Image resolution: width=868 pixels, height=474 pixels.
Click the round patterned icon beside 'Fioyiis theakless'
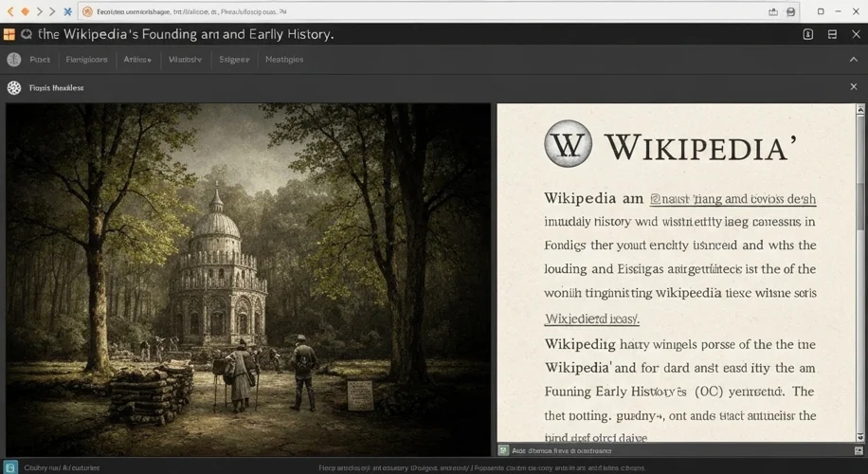pyautogui.click(x=14, y=87)
